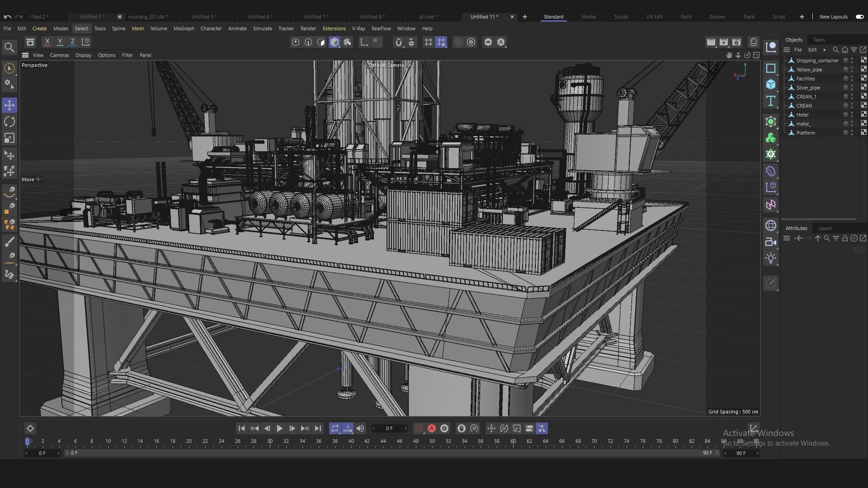Click frame 40 on timeline ruler
868x488 pixels.
[351, 441]
